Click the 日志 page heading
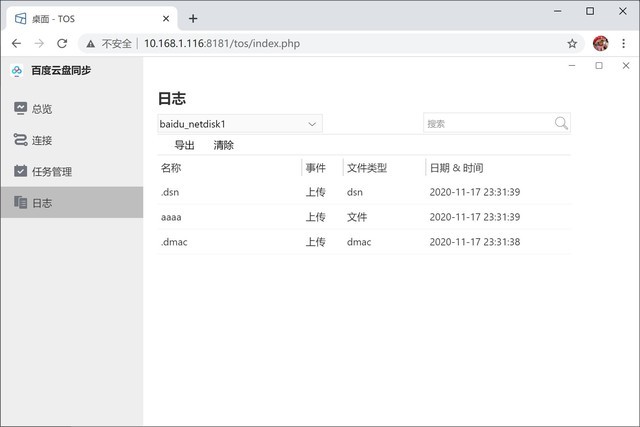This screenshot has width=640, height=427. [x=172, y=98]
